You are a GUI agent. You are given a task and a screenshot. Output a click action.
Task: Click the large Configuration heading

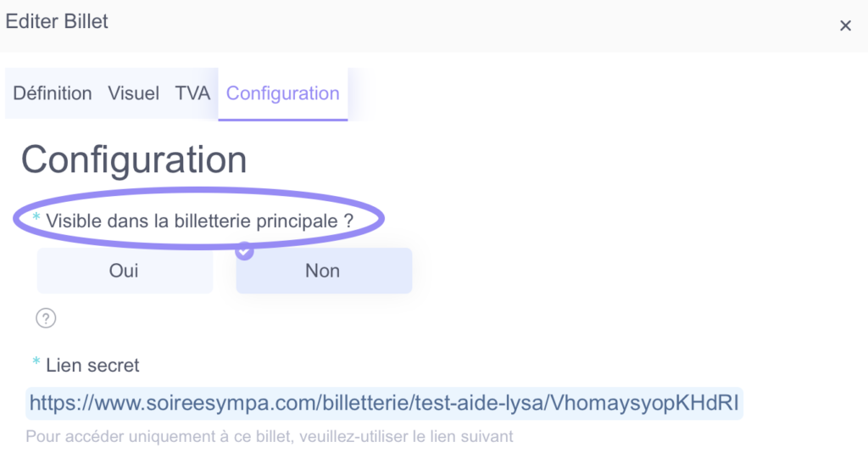(134, 160)
